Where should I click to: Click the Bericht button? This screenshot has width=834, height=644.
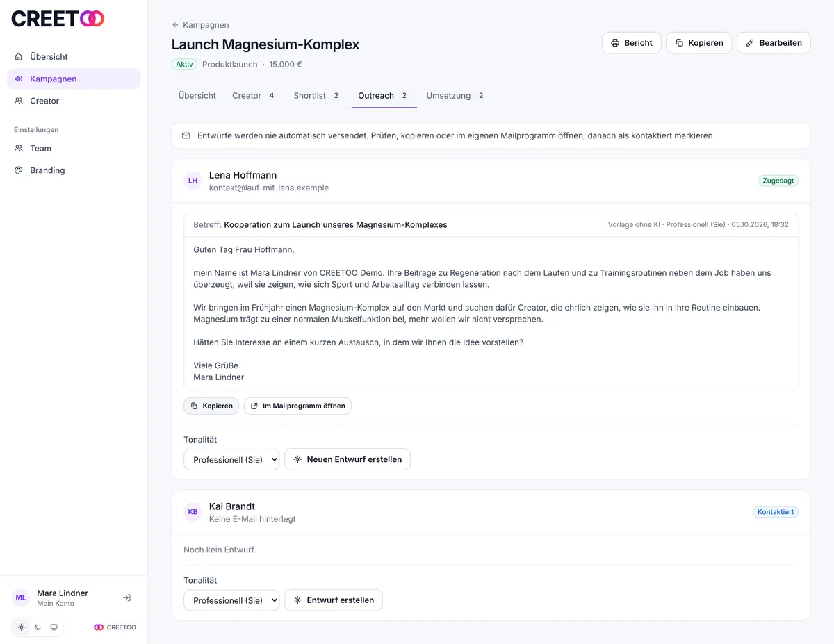pyautogui.click(x=631, y=43)
